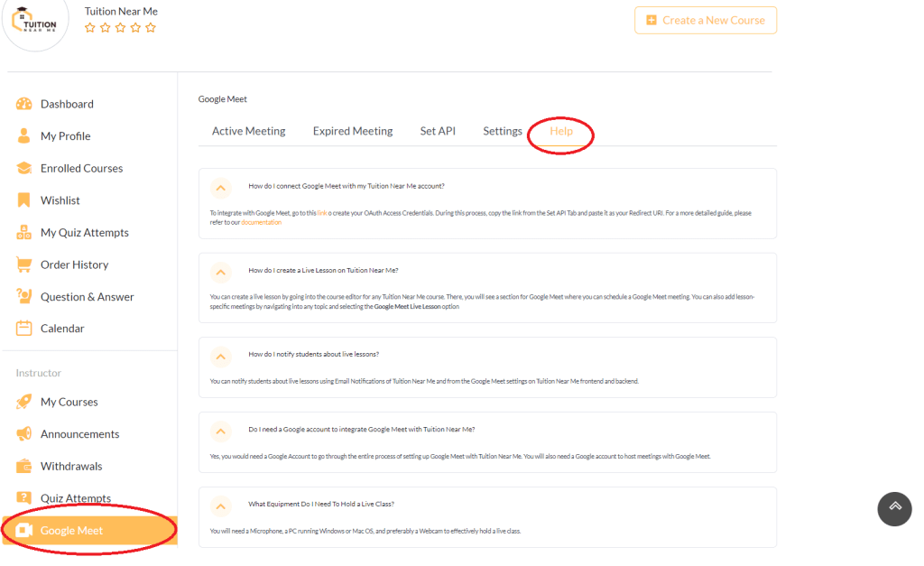Click the My Courses rocket icon
This screenshot has height=566, width=924.
[x=24, y=402]
